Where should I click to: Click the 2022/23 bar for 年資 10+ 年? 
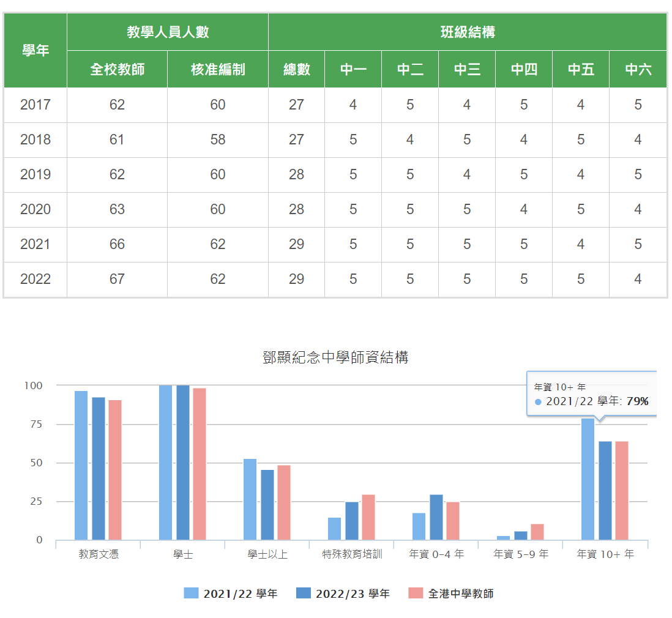(605, 491)
